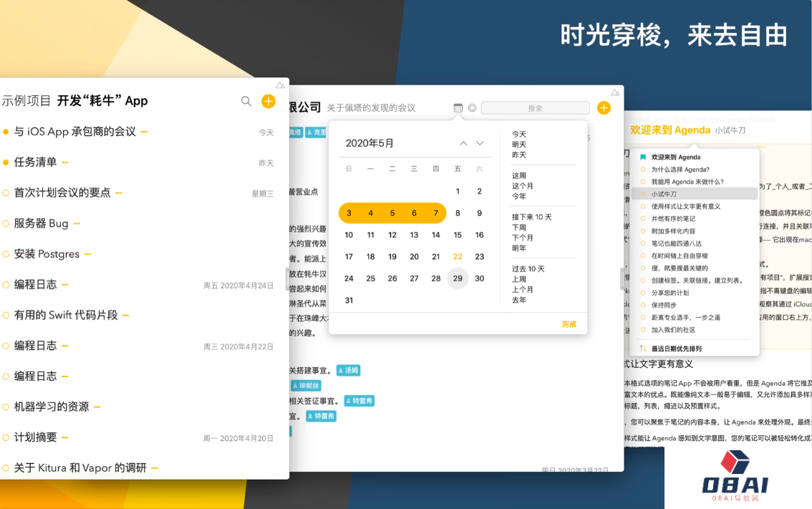This screenshot has height=509, width=812.
Task: Go to next month with the down chevron
Action: pos(480,143)
